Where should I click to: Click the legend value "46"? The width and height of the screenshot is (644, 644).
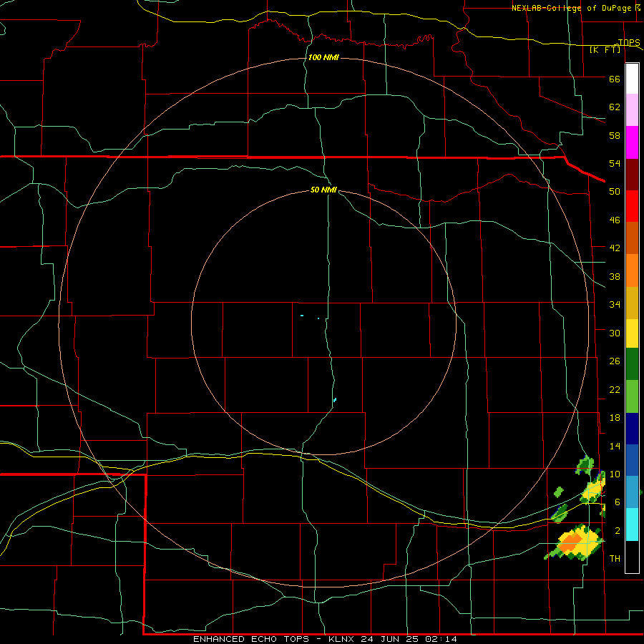[615, 220]
